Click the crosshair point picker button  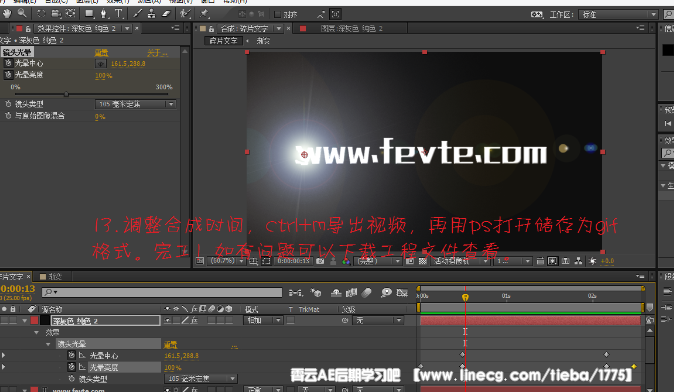(101, 64)
